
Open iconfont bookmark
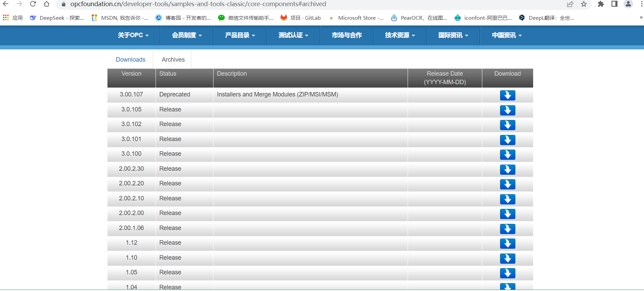[483, 18]
